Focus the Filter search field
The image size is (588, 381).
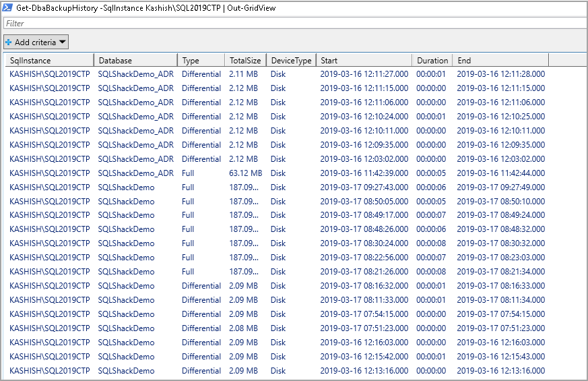(295, 24)
